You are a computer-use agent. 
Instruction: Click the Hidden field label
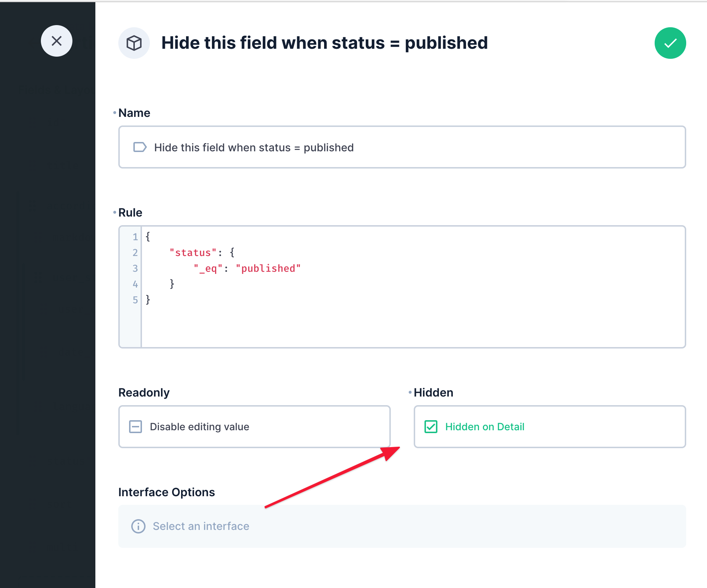pos(433,393)
